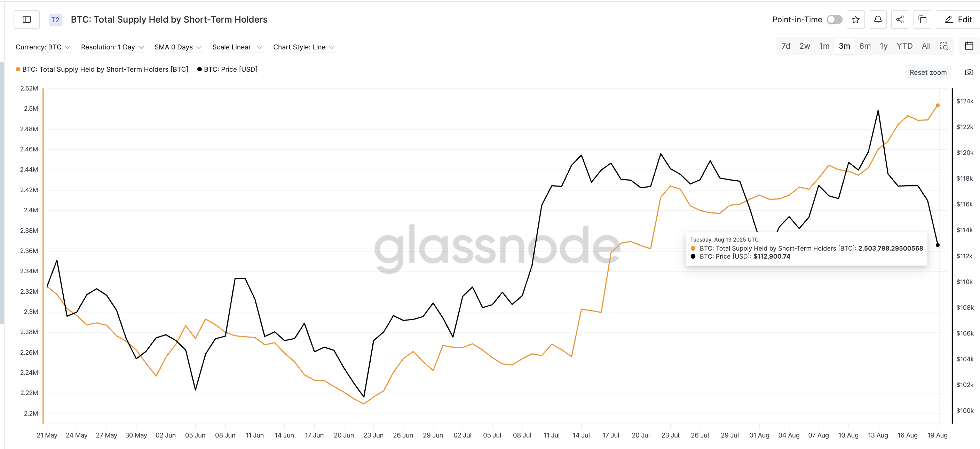Click the orange Aug 19 data point
This screenshot has width=980, height=449.
pyautogui.click(x=938, y=105)
